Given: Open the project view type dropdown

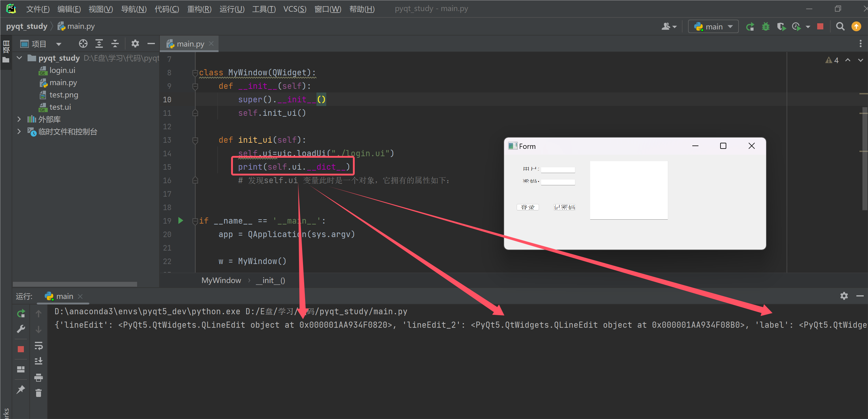Looking at the screenshot, I should click(59, 44).
